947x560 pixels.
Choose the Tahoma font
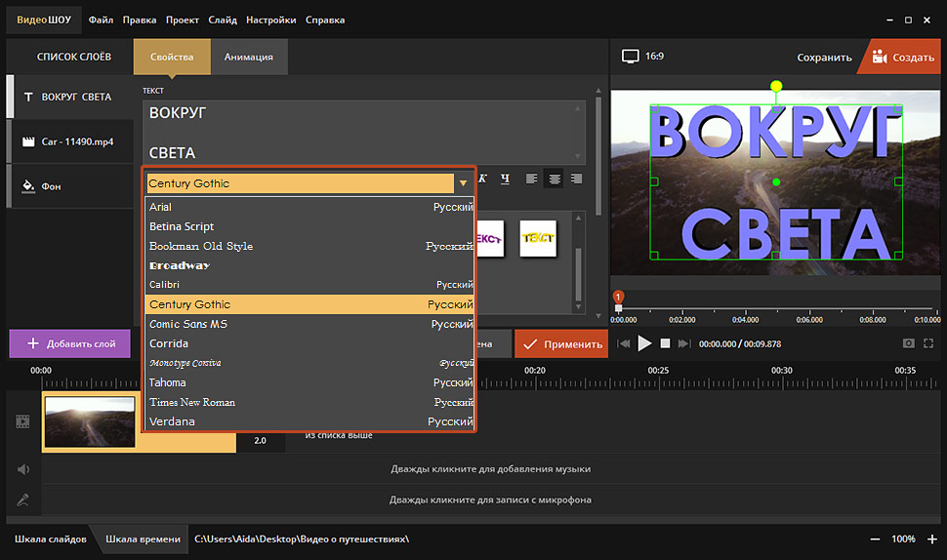pyautogui.click(x=309, y=382)
